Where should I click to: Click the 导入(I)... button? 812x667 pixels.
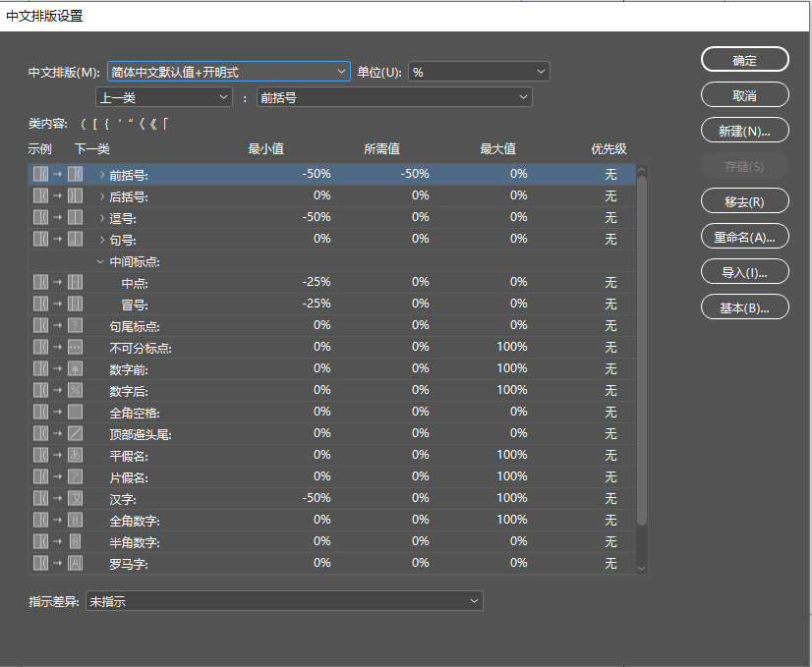coord(744,272)
